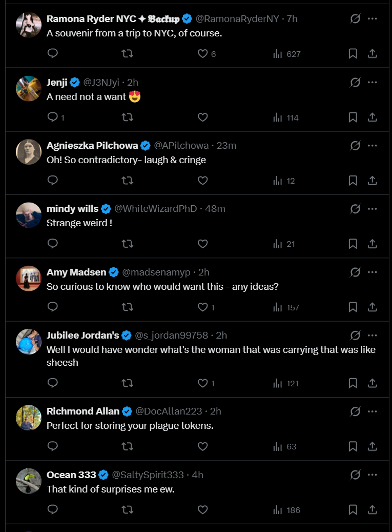Repost Jubilee Jordan's tweet
The width and height of the screenshot is (392, 532).
128,383
